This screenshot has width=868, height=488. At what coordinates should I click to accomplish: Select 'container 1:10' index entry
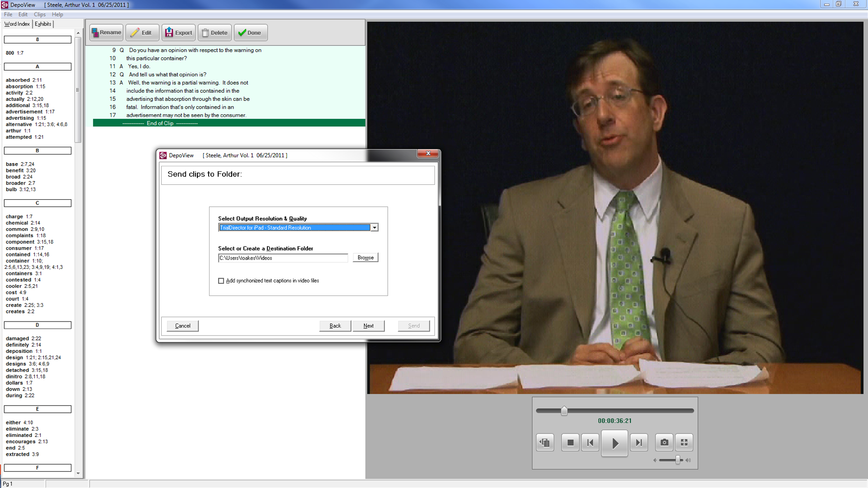point(24,261)
